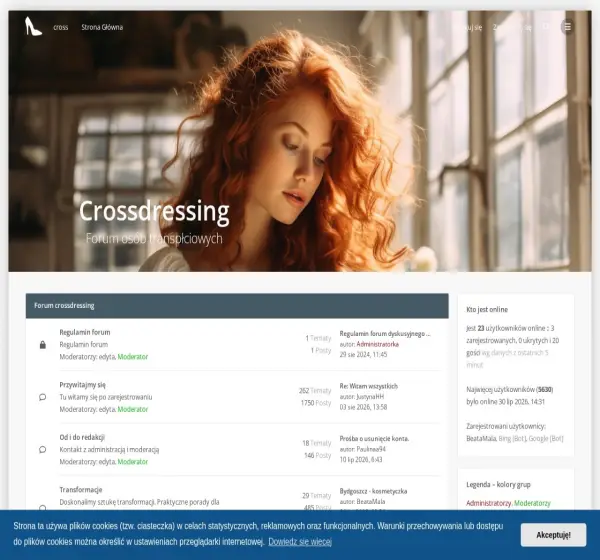Viewport: 600px width, 560px height.
Task: Click the speech bubble icon beside Od i do redakcji
Action: (42, 449)
